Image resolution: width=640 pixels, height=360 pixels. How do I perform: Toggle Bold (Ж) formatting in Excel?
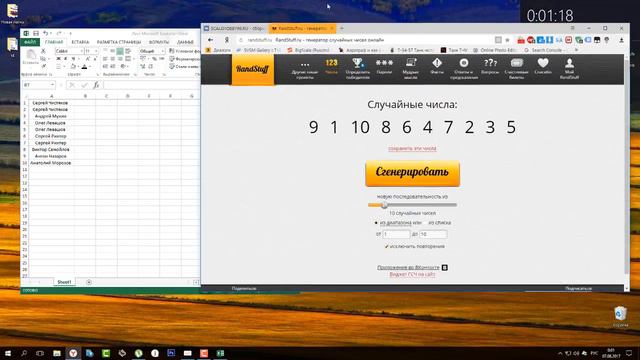(58, 59)
